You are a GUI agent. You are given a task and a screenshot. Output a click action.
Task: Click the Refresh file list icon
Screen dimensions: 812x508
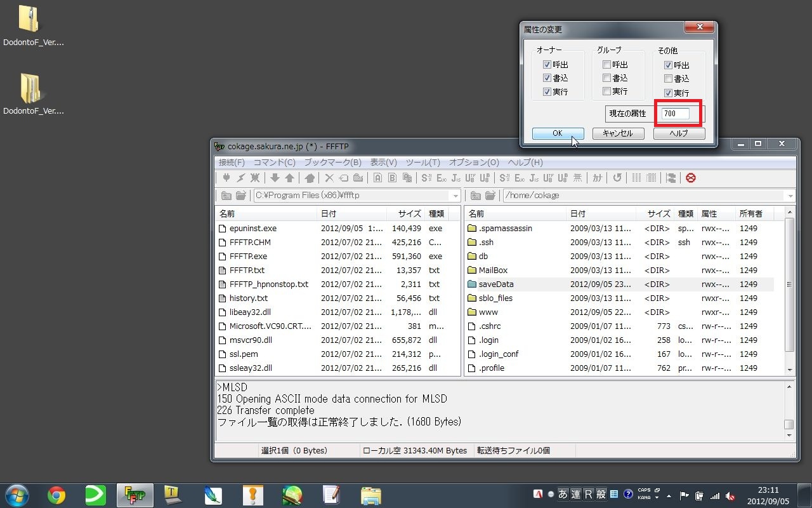pos(617,178)
